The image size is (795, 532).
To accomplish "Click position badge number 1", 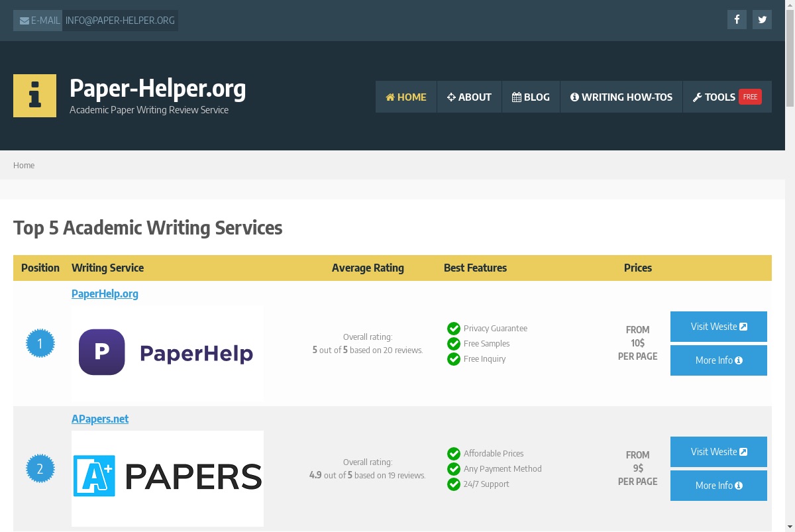I will 40,344.
